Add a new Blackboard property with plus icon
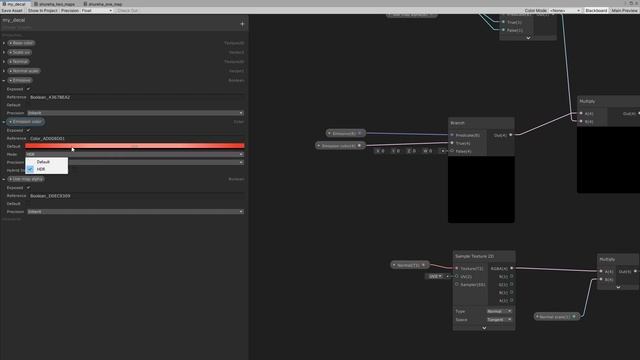 pyautogui.click(x=242, y=24)
